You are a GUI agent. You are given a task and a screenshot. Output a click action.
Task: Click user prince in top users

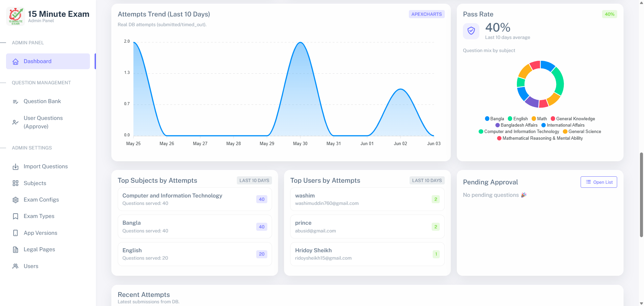tap(367, 227)
